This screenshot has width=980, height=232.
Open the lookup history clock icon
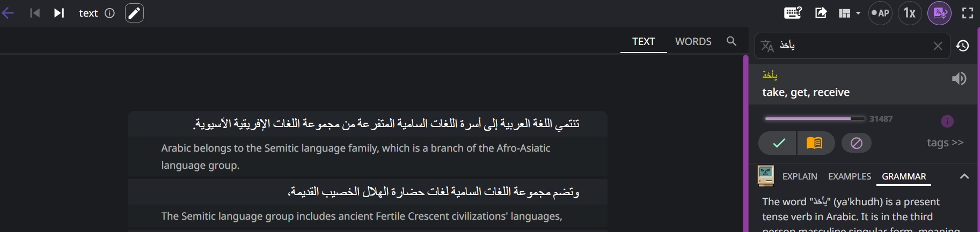point(963,46)
